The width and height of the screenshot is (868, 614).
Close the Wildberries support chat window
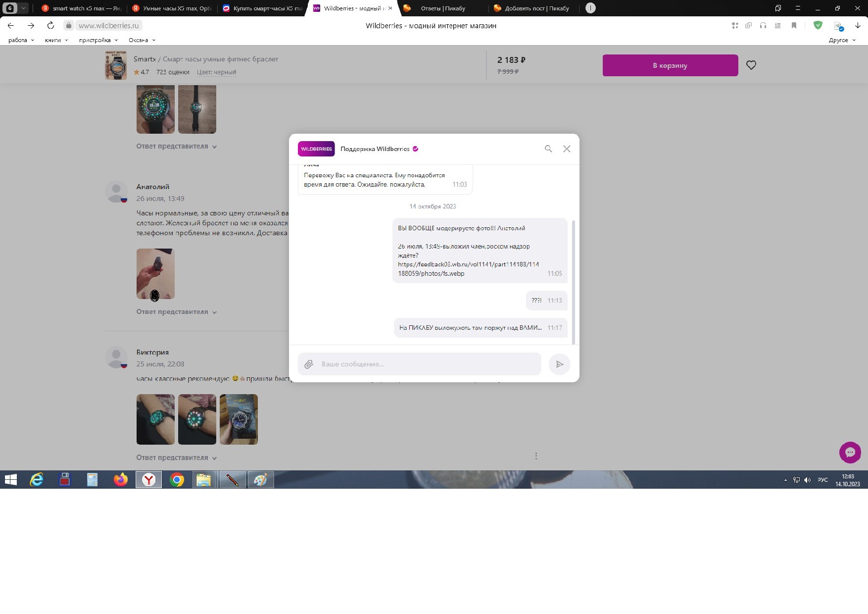(567, 149)
